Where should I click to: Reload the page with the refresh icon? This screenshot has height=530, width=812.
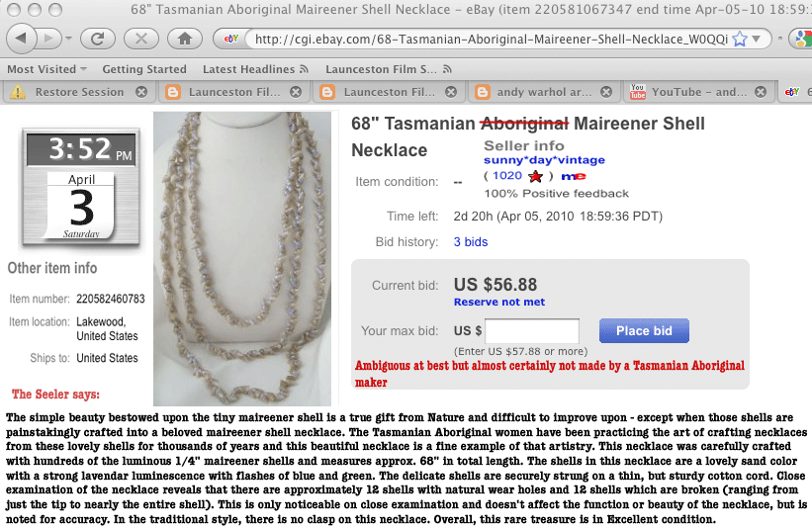pyautogui.click(x=97, y=39)
